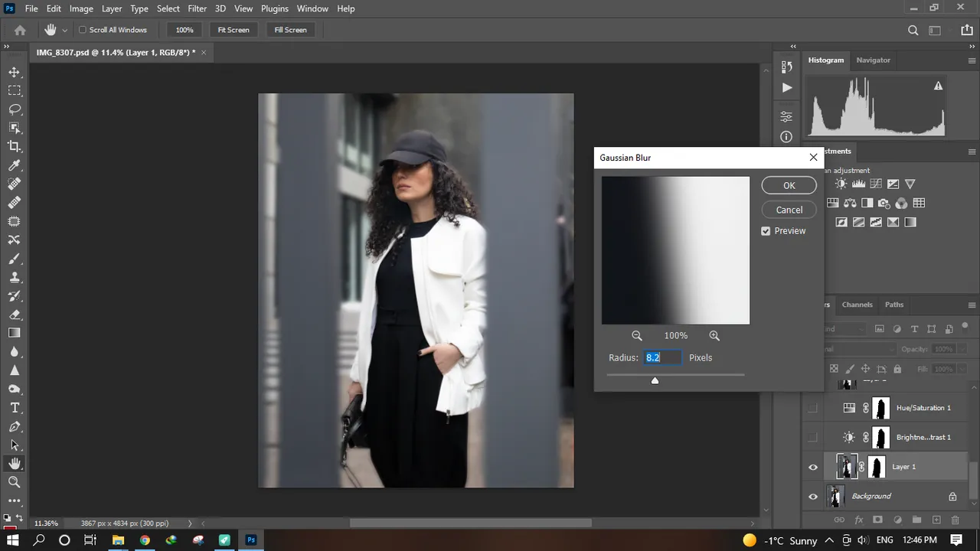The width and height of the screenshot is (980, 551).
Task: Select the Horizontal Type tool
Action: [15, 408]
